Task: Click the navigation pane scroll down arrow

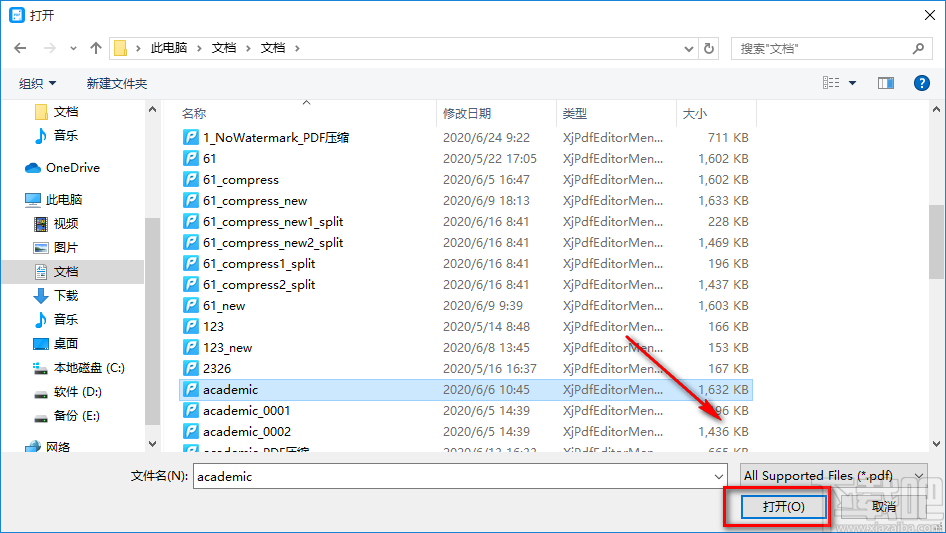Action: coord(152,444)
